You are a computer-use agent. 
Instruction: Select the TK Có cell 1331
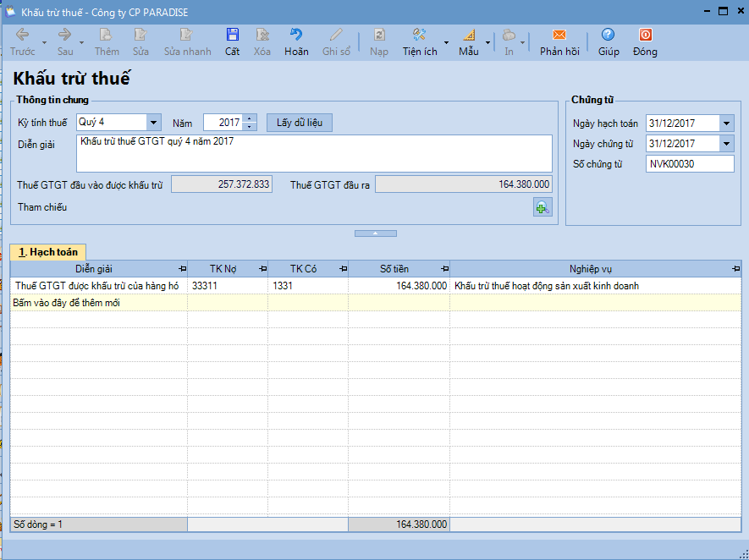tap(308, 285)
